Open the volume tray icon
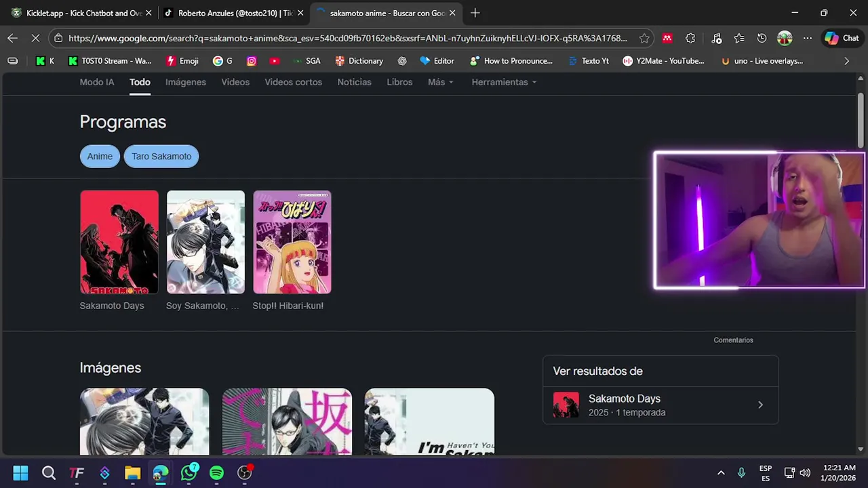This screenshot has height=488, width=868. click(805, 472)
